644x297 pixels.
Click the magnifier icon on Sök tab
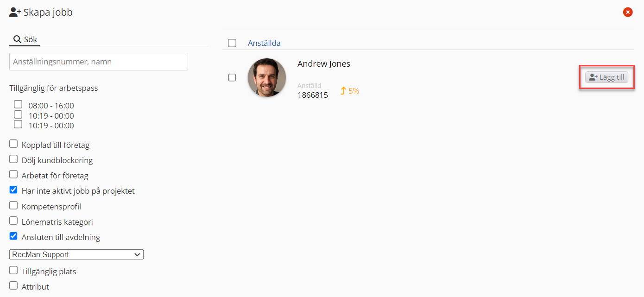[x=17, y=39]
